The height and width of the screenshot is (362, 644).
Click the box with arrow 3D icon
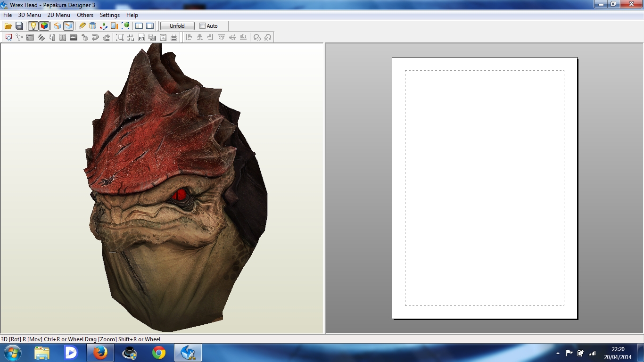tap(84, 37)
